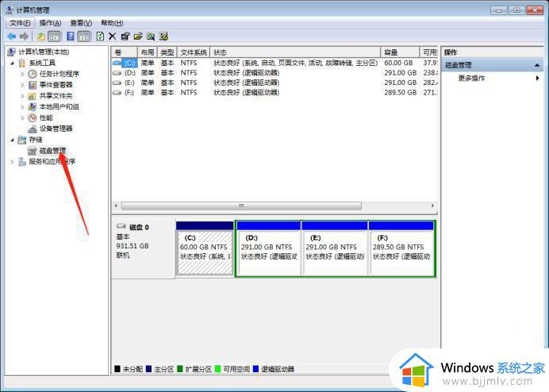Screen dimensions: 549x392
Task: Select 计算机管理(本地) root node
Action: [x=44, y=52]
